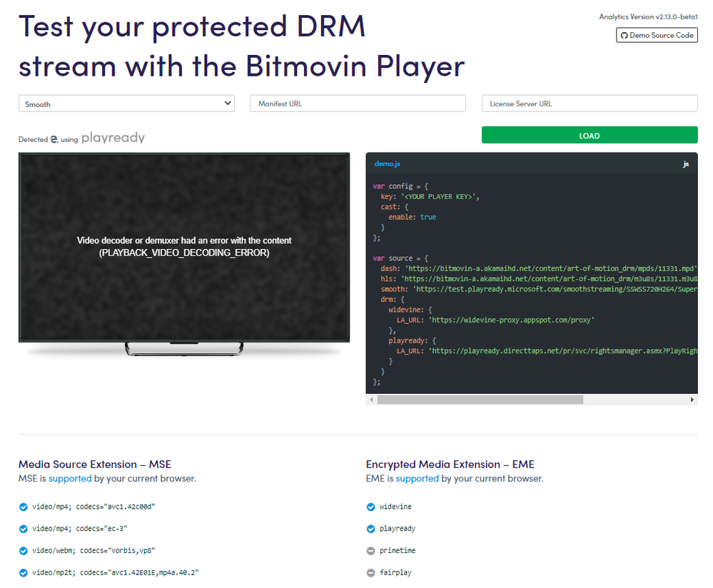Click the primetime unsupported minus icon

tap(370, 551)
